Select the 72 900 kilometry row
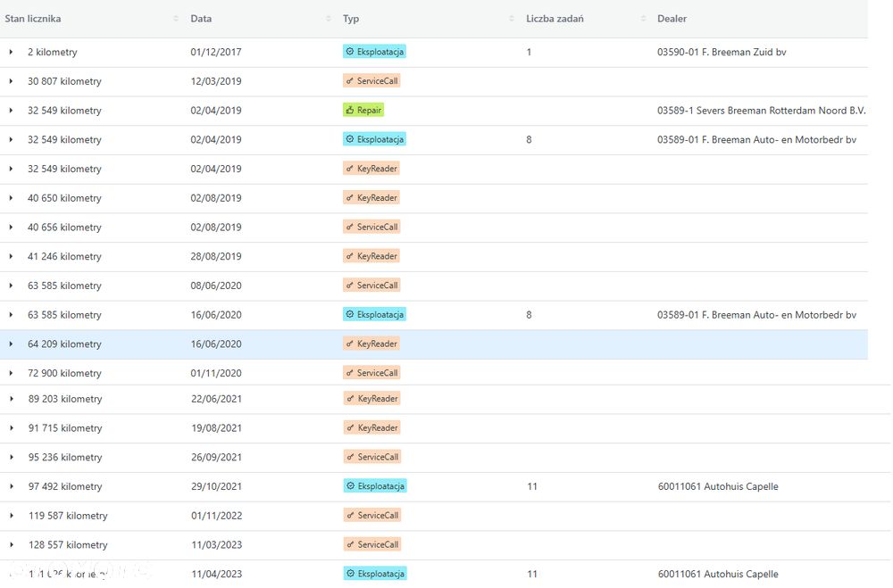The width and height of the screenshot is (893, 588). click(x=434, y=373)
